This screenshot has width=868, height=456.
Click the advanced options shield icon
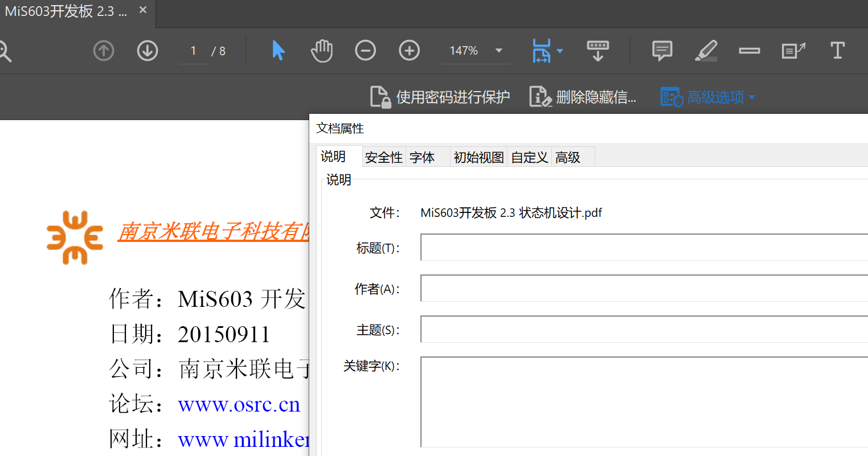click(672, 97)
